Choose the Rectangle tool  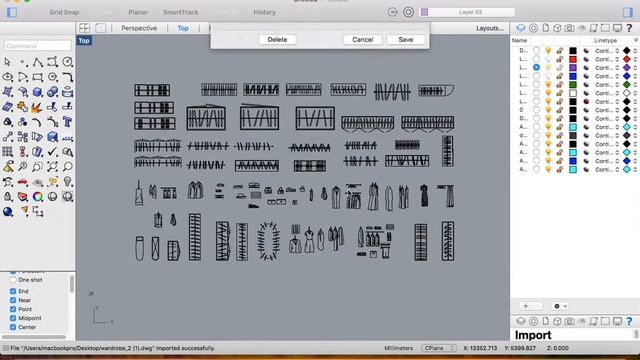(38, 77)
